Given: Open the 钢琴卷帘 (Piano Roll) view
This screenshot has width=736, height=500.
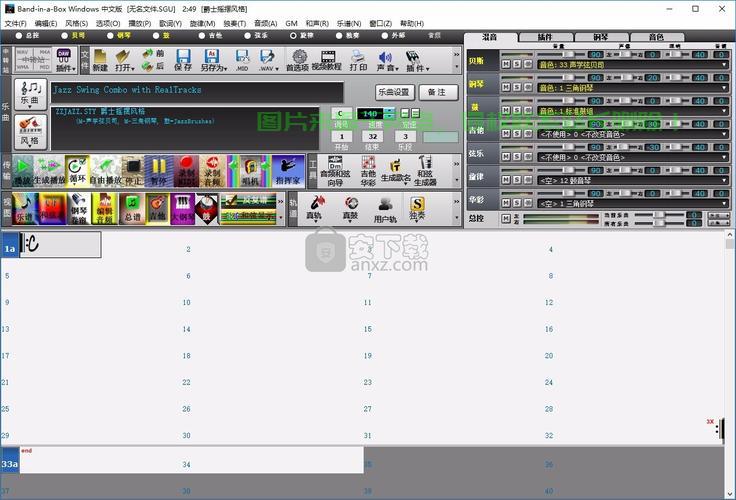Looking at the screenshot, I should pos(78,208).
